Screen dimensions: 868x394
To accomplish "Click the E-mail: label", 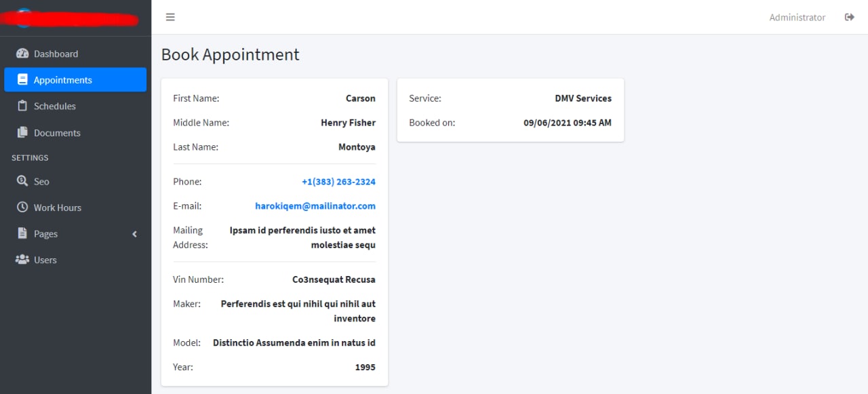I will pyautogui.click(x=187, y=205).
